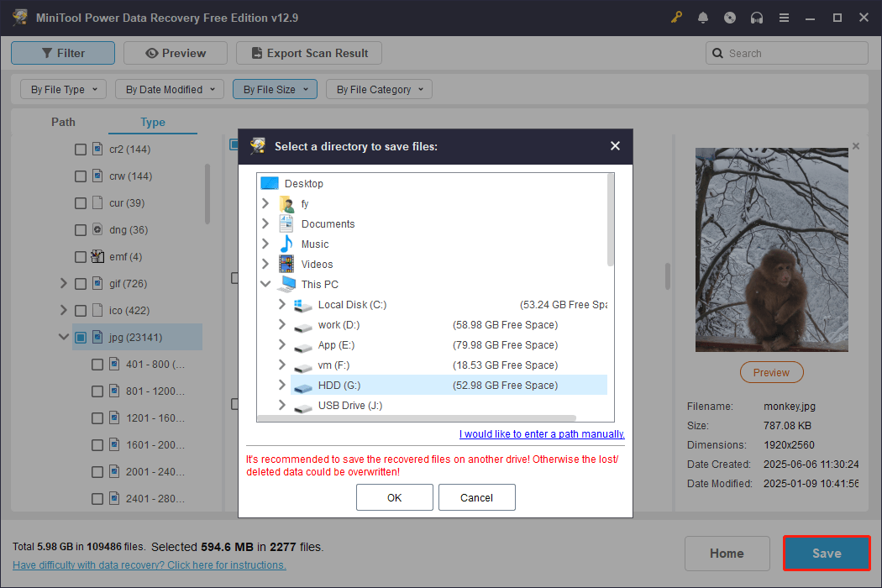Open the By File Size dropdown
This screenshot has height=588, width=882.
coord(275,90)
